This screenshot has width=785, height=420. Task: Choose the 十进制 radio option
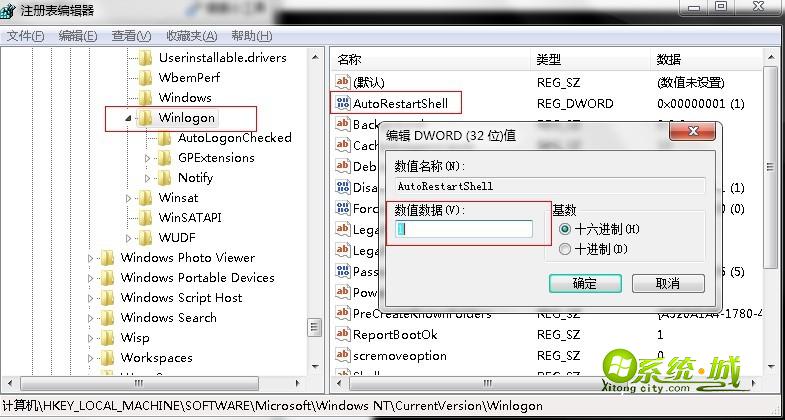click(x=566, y=249)
